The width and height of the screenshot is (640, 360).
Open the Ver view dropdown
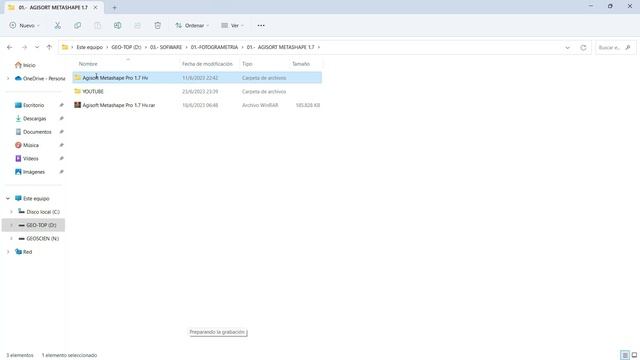pos(232,25)
